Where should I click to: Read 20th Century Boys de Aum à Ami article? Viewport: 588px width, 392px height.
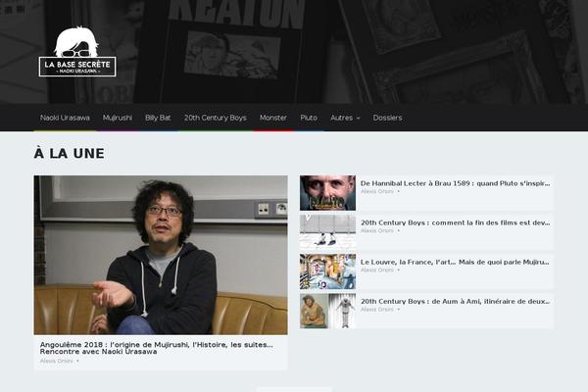point(455,302)
